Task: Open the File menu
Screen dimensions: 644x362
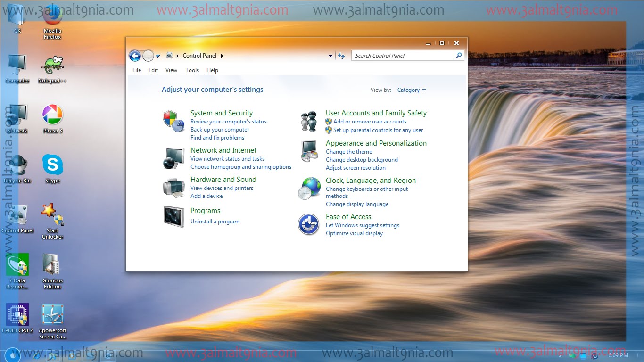Action: pos(136,70)
